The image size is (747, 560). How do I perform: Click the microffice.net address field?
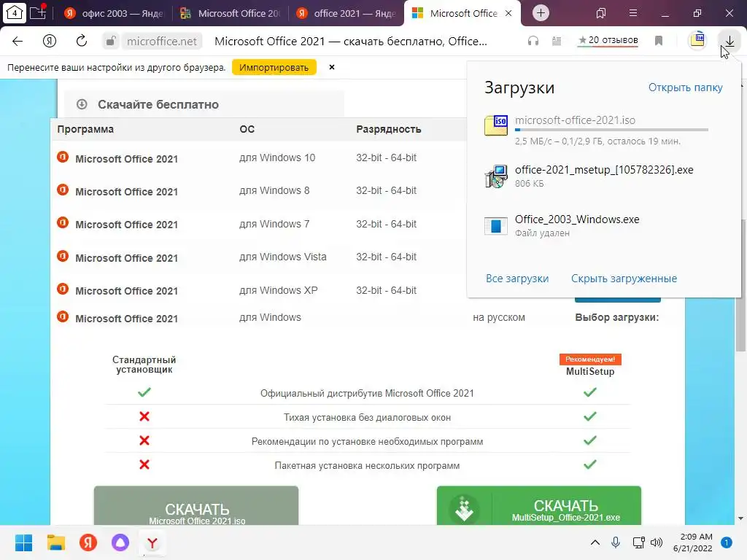[162, 41]
